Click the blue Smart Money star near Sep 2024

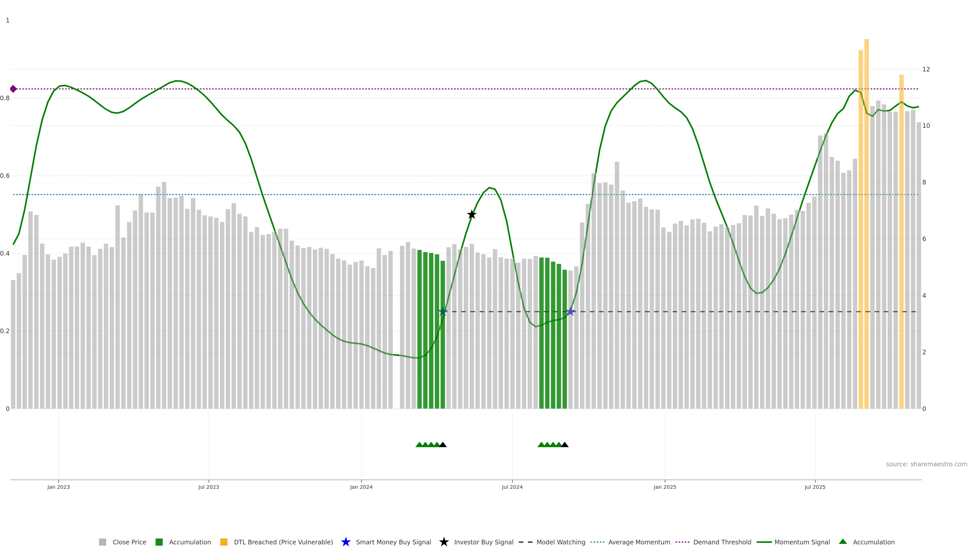coord(570,312)
